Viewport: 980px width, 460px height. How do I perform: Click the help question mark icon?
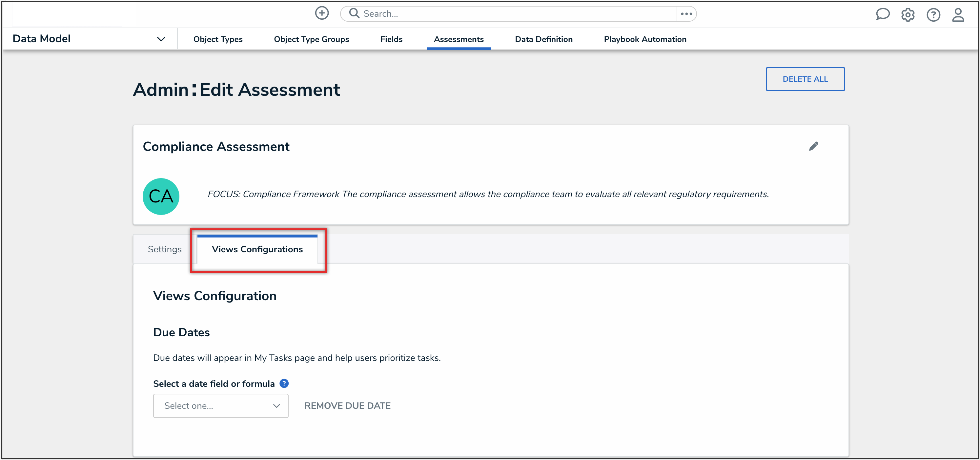[933, 15]
